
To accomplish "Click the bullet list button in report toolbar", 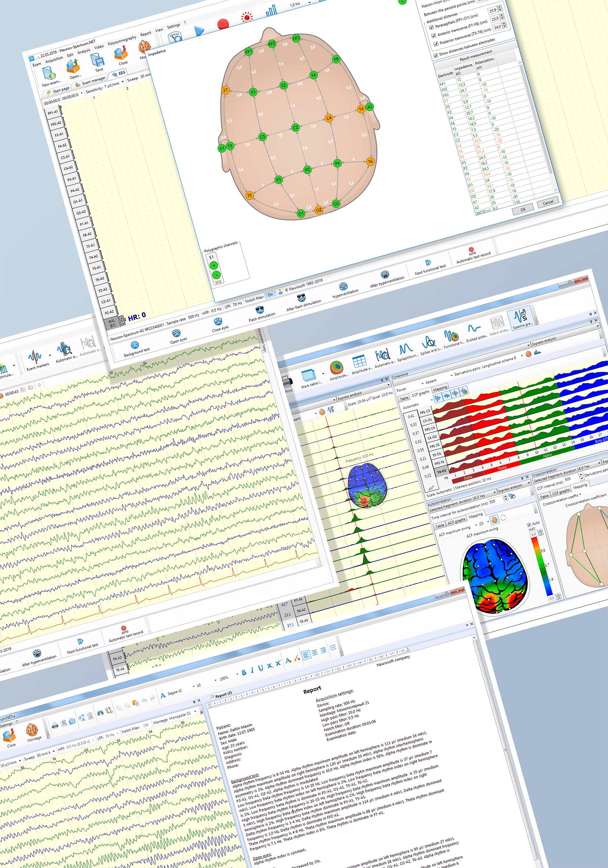I will [x=333, y=648].
